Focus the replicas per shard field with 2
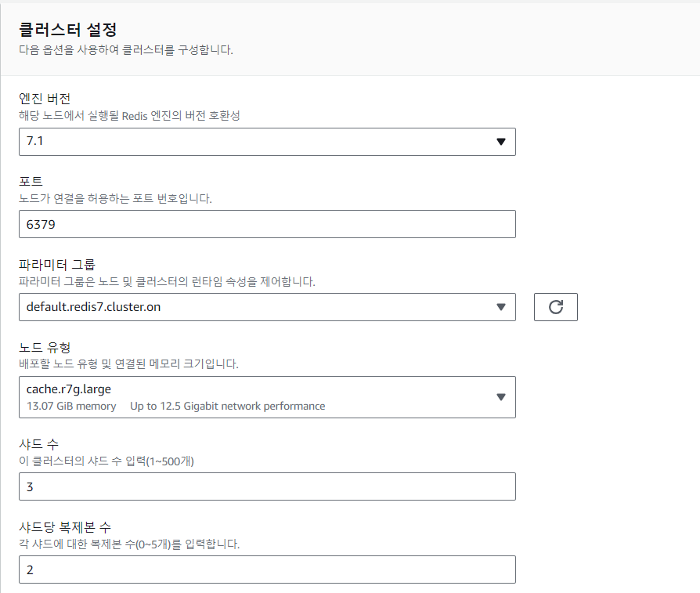This screenshot has height=593, width=700. click(267, 569)
